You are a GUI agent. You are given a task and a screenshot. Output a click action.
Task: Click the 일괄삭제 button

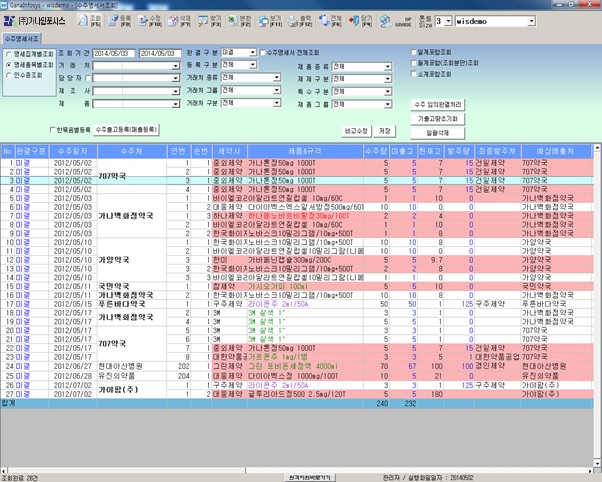pyautogui.click(x=438, y=133)
